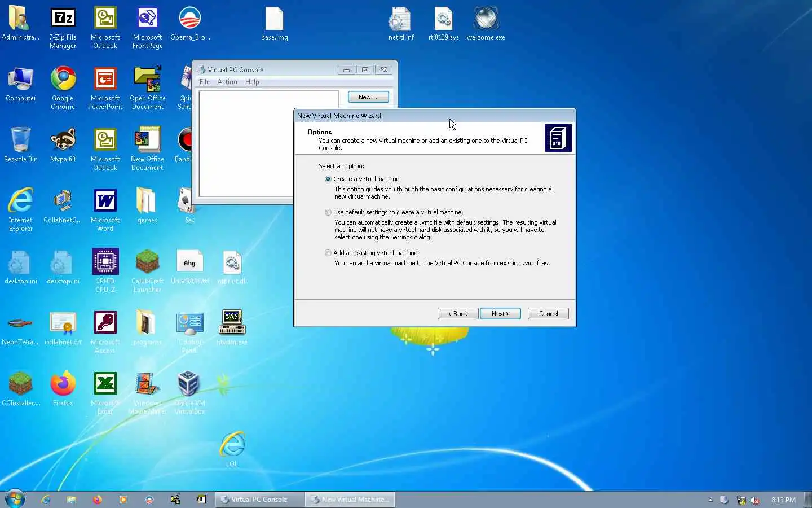Open the Help menu in Virtual PC Console
This screenshot has width=812, height=508.
[x=252, y=82]
